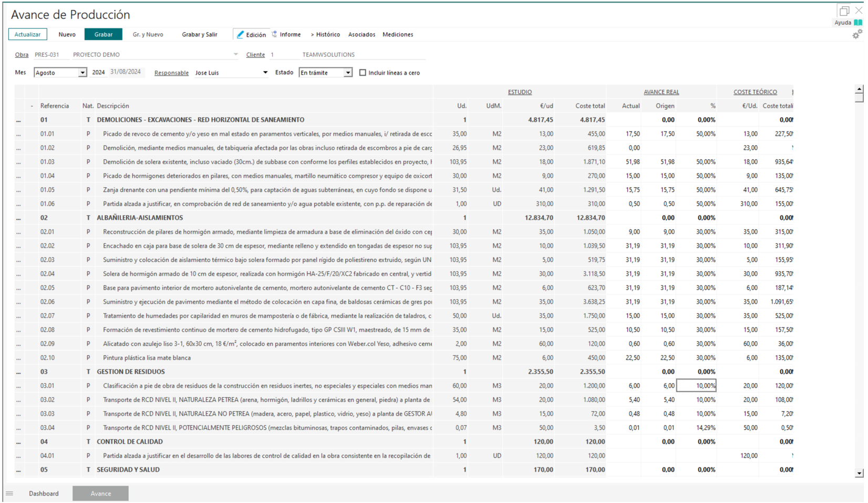Click the 14,29% cell in row 03.04
This screenshot has height=503, width=868.
(x=706, y=428)
